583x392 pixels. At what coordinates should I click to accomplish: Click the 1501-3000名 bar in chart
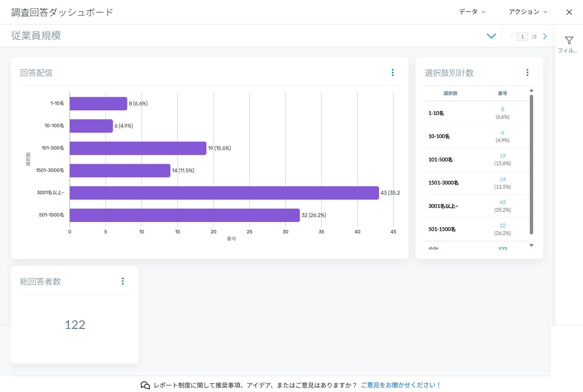(x=120, y=171)
